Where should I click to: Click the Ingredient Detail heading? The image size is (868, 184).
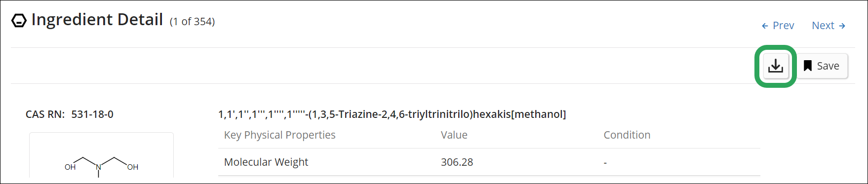click(x=97, y=20)
